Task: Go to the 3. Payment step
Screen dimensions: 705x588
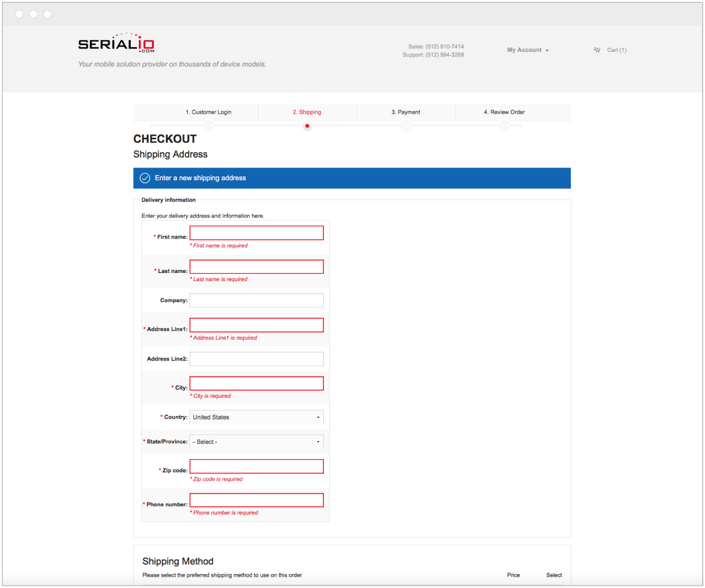Action: coord(406,112)
